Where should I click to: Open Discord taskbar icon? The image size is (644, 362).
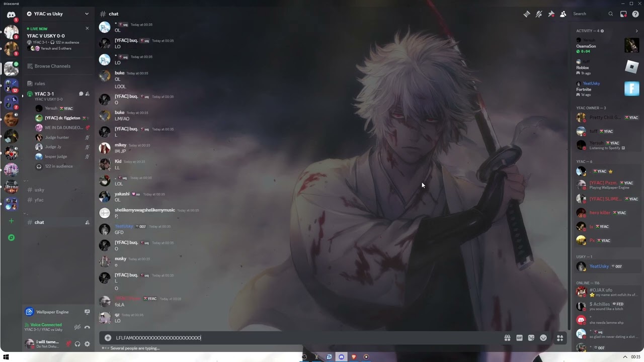[x=341, y=357]
